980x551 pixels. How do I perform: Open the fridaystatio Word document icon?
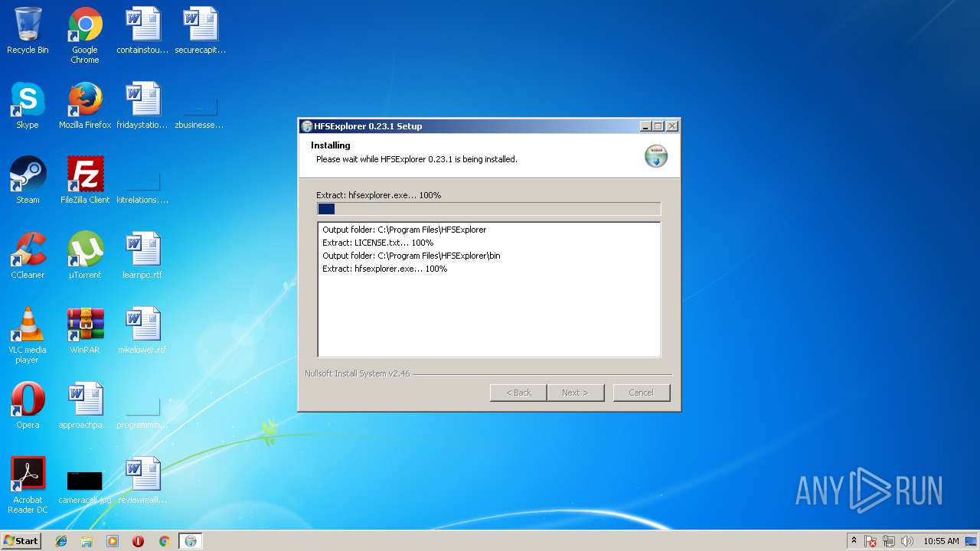coord(142,106)
